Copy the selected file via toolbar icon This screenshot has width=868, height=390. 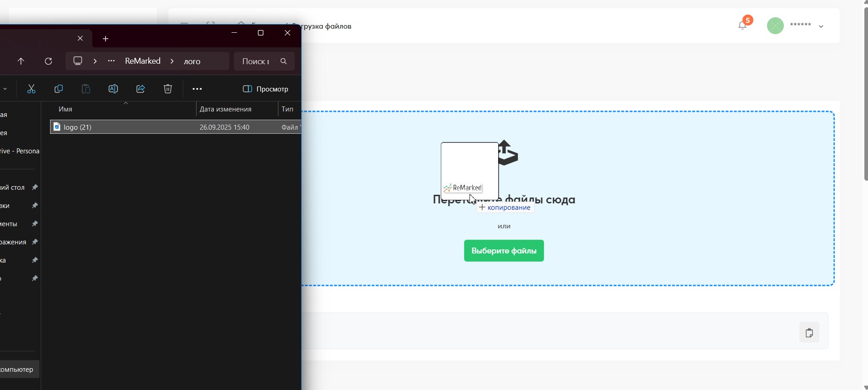click(x=59, y=89)
